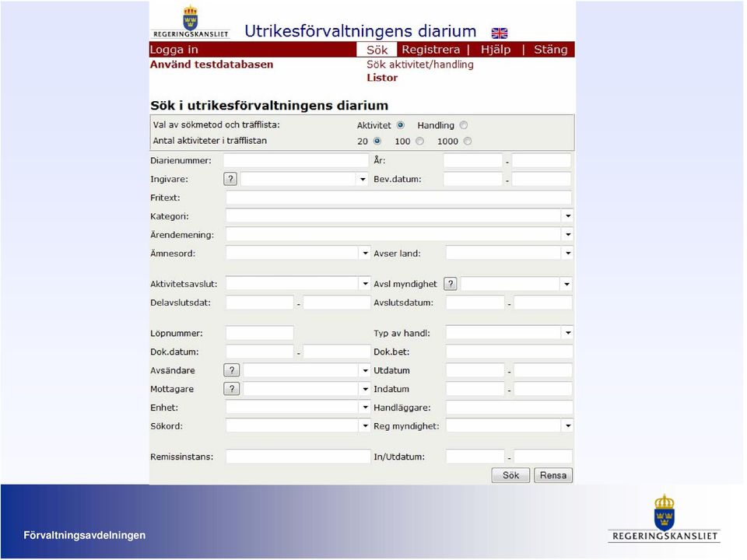Click the Sök button at form bottom
This screenshot has height=560, width=747.
pyautogui.click(x=510, y=474)
